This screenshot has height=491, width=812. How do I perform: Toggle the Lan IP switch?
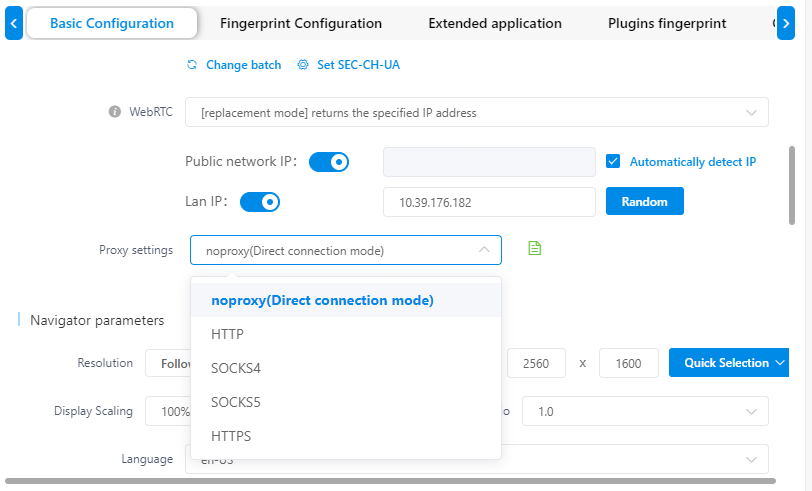(260, 202)
